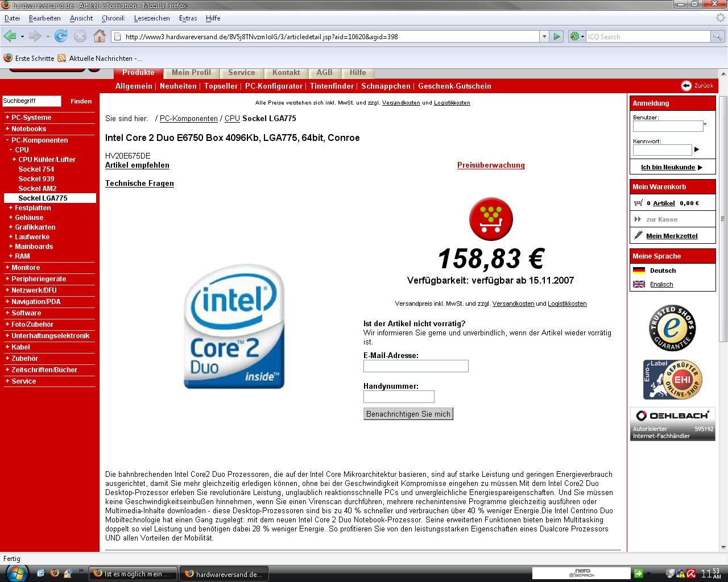Select Sockel 939 in the sidebar
Screen dimensions: 728x582
pos(36,179)
